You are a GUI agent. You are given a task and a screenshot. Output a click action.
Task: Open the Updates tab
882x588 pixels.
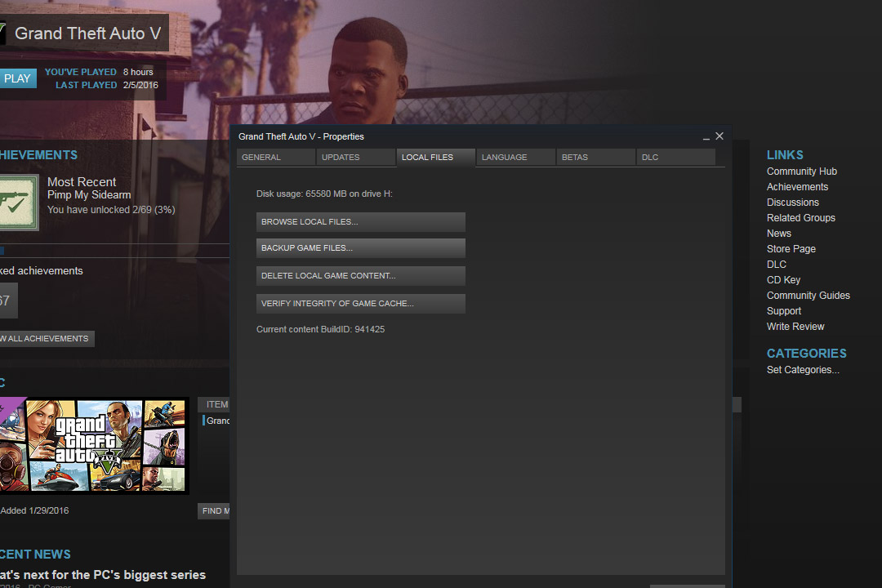(355, 157)
